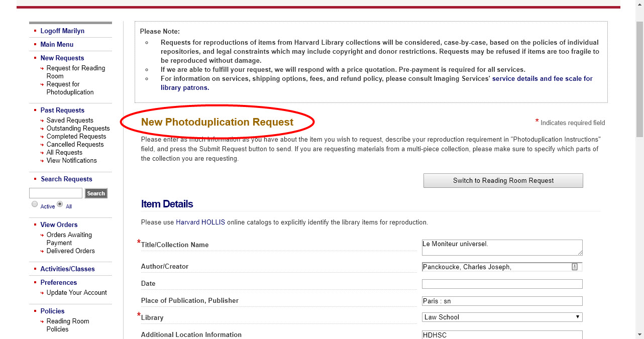Viewport: 644px width, 339px height.
Task: Open Activities/Classes menu item
Action: coord(67,269)
